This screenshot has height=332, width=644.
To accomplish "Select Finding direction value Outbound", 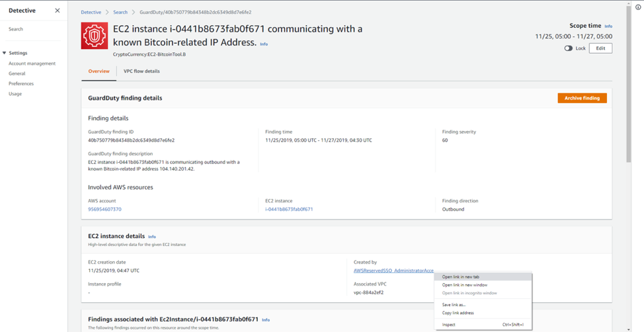I will pos(453,209).
